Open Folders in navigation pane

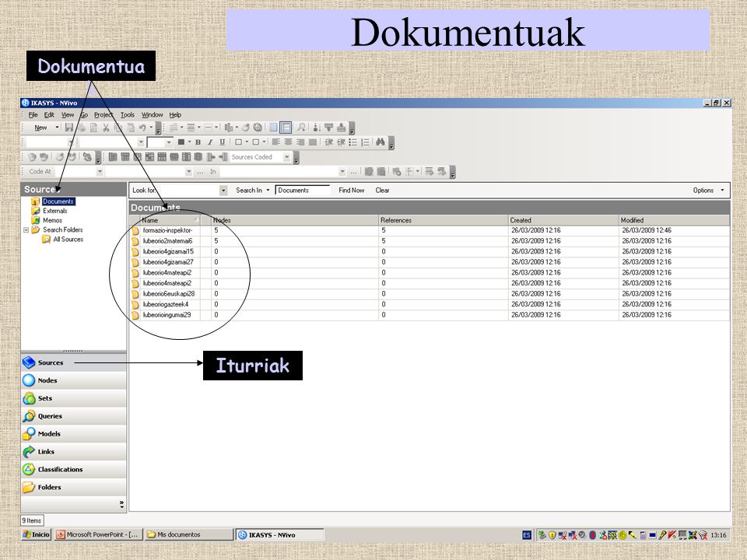[x=74, y=487]
